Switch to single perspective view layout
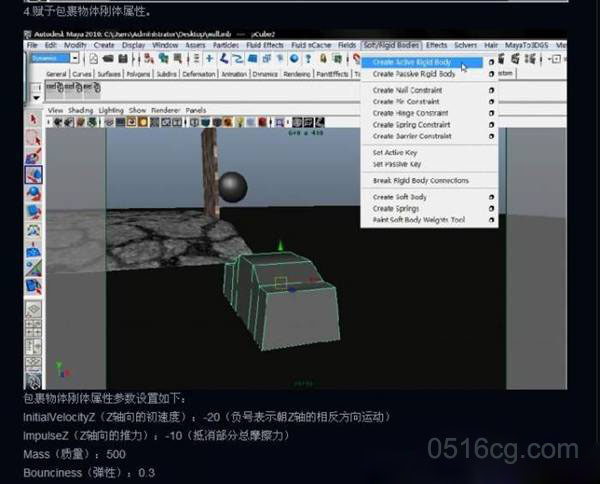 pyautogui.click(x=34, y=310)
